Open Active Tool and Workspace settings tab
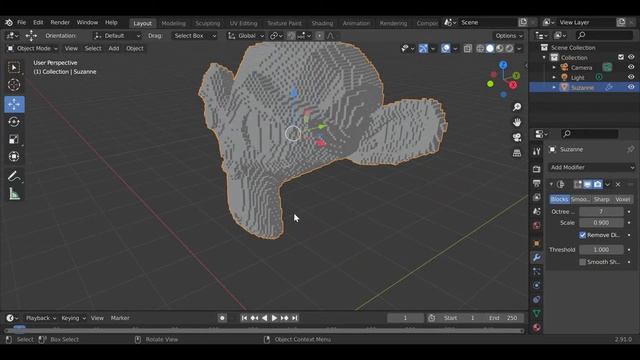 pyautogui.click(x=536, y=151)
